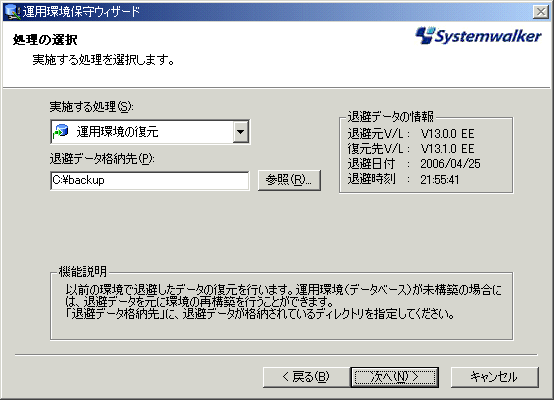The width and height of the screenshot is (554, 400).
Task: Click the Systemwalker logo
Action: [x=478, y=36]
